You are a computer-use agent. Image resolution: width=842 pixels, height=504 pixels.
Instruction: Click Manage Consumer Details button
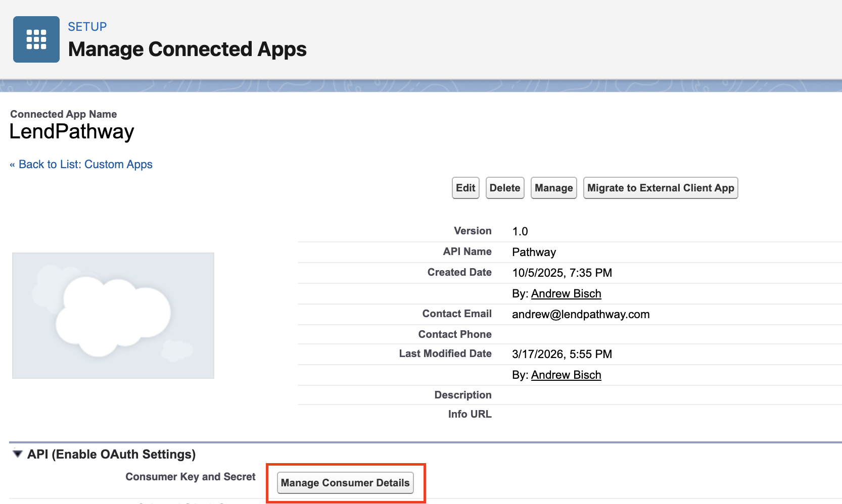[x=345, y=483]
